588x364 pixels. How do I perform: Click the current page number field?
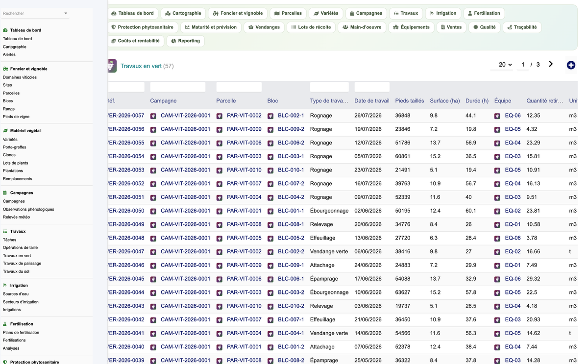pyautogui.click(x=523, y=65)
